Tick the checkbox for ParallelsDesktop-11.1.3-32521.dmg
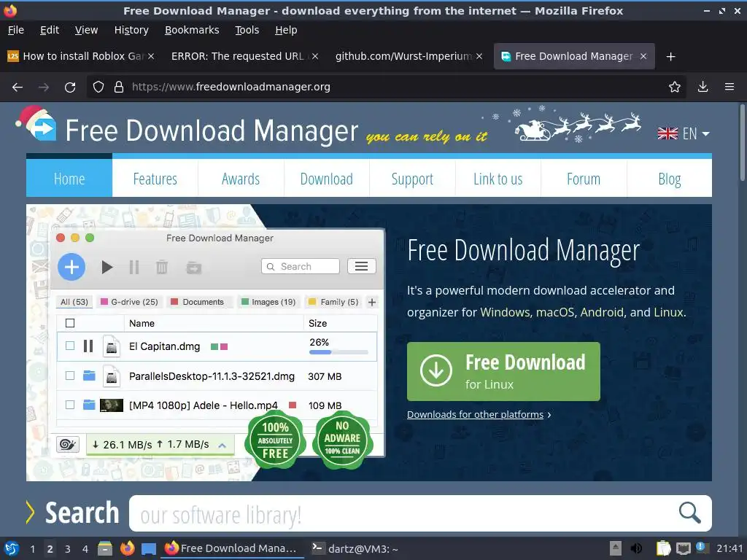747x560 pixels. coord(70,376)
